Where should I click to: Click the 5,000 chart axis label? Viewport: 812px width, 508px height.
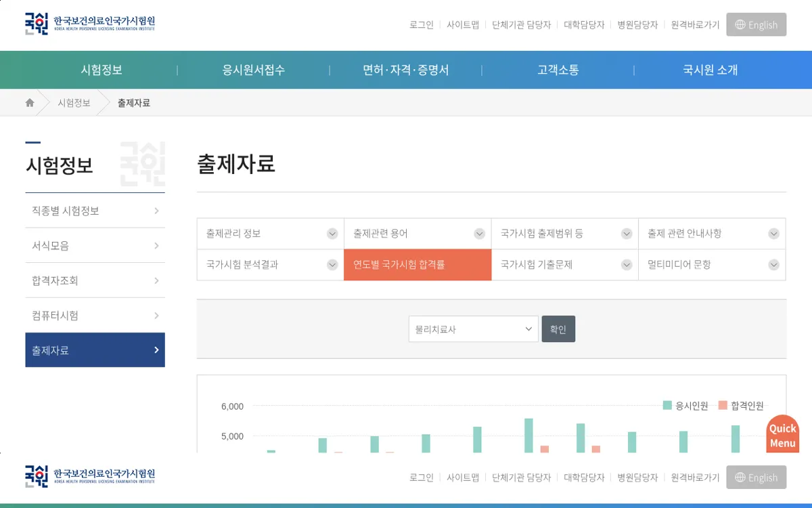tap(232, 436)
